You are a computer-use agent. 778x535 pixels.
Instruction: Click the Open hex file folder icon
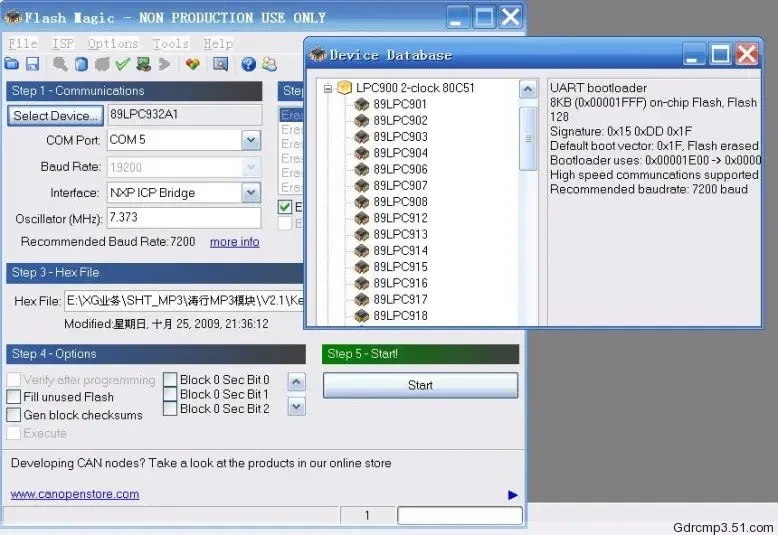point(12,64)
